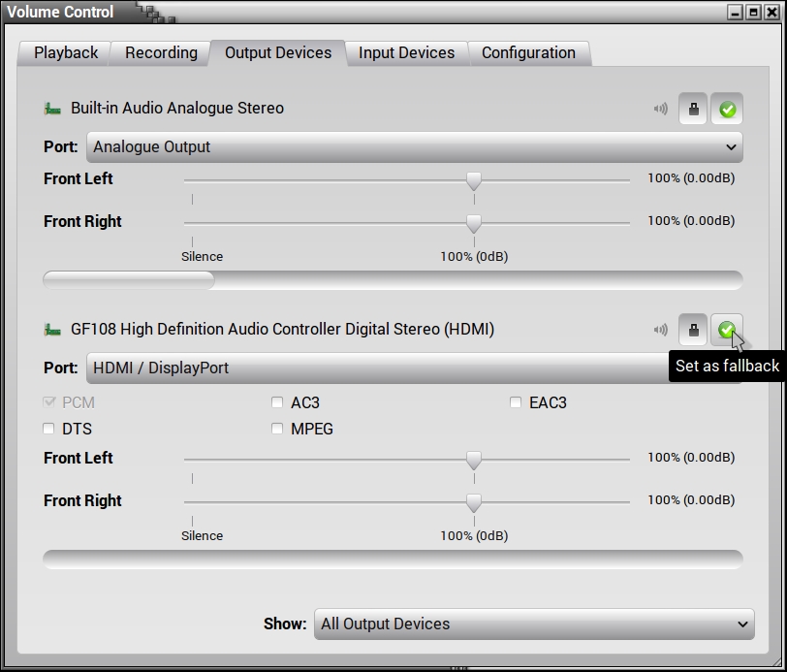Open the Input Devices tab
Screen dimensions: 787x672
406,53
